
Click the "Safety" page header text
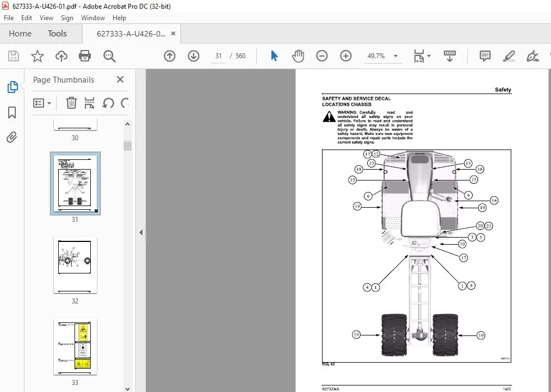click(x=503, y=90)
